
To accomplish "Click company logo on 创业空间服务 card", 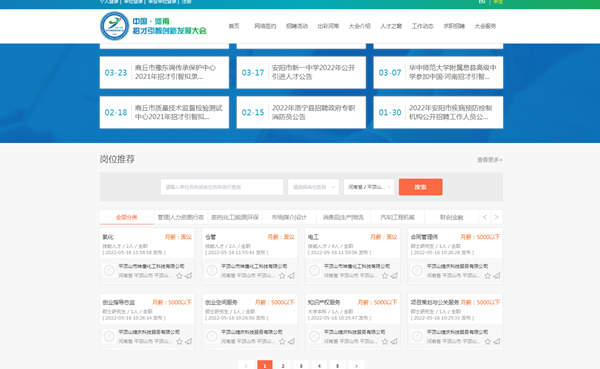I will click(212, 336).
